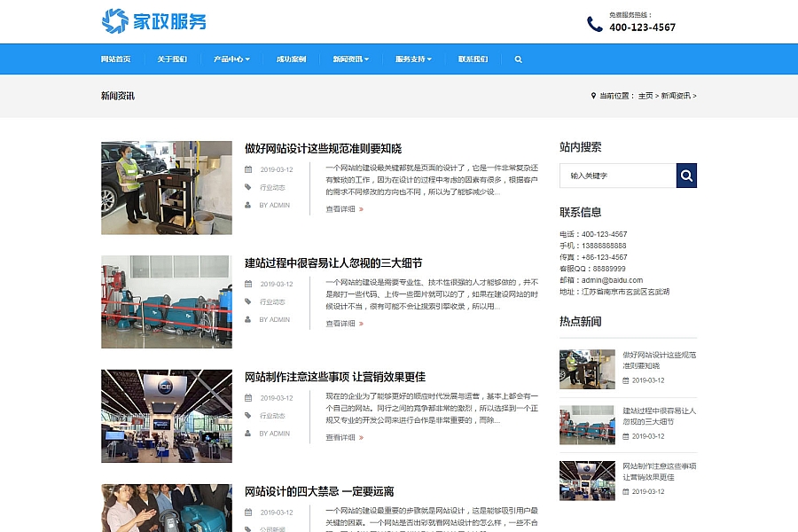Click tag icon of 建站过程中 article
The width and height of the screenshot is (798, 532).
click(x=248, y=301)
